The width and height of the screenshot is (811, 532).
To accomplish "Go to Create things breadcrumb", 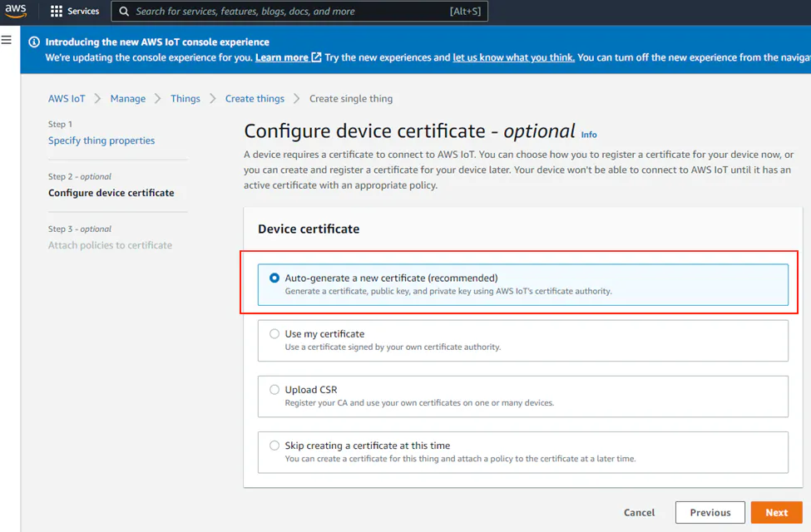I will tap(255, 99).
